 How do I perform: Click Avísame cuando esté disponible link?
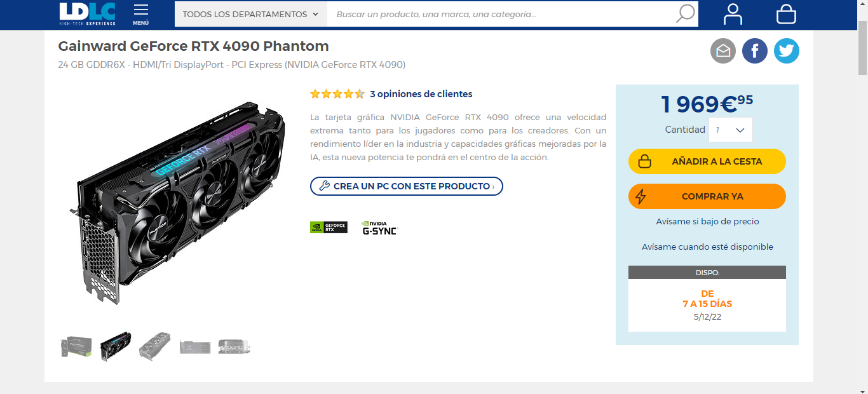707,247
